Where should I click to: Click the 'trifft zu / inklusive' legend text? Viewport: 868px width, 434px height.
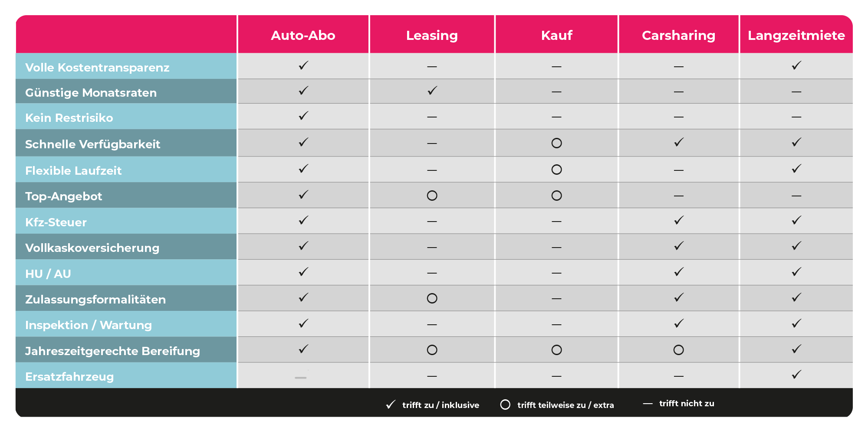coord(441,405)
